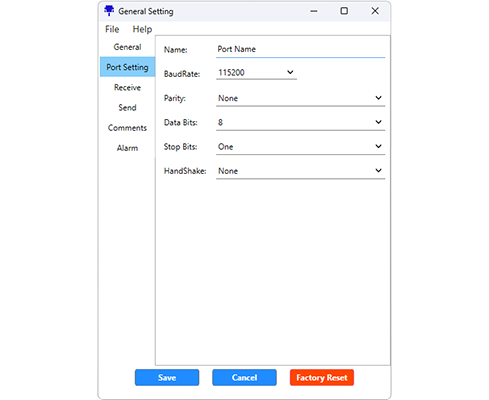Open the Stop Bits dropdown chevron
Screen dimensions: 489x400
[378, 146]
